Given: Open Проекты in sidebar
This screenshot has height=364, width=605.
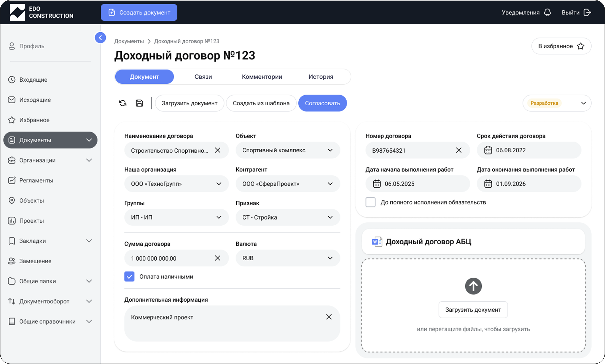Looking at the screenshot, I should click(26, 221).
